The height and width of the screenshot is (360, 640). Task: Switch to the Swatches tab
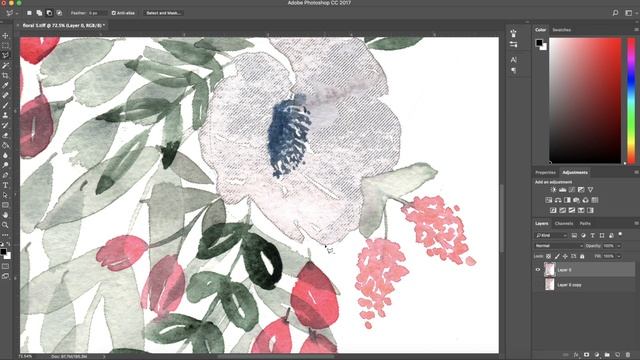pyautogui.click(x=561, y=30)
